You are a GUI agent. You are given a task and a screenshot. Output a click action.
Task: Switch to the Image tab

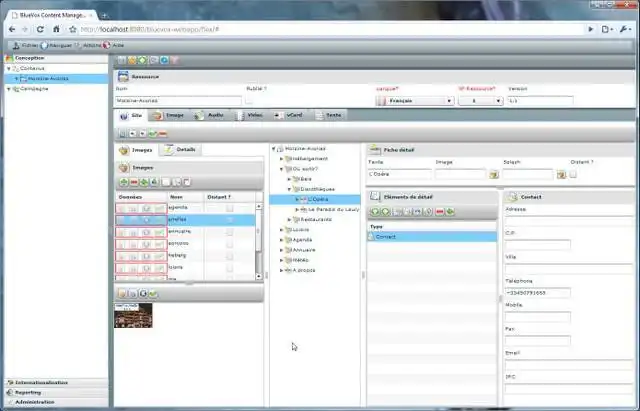click(169, 116)
